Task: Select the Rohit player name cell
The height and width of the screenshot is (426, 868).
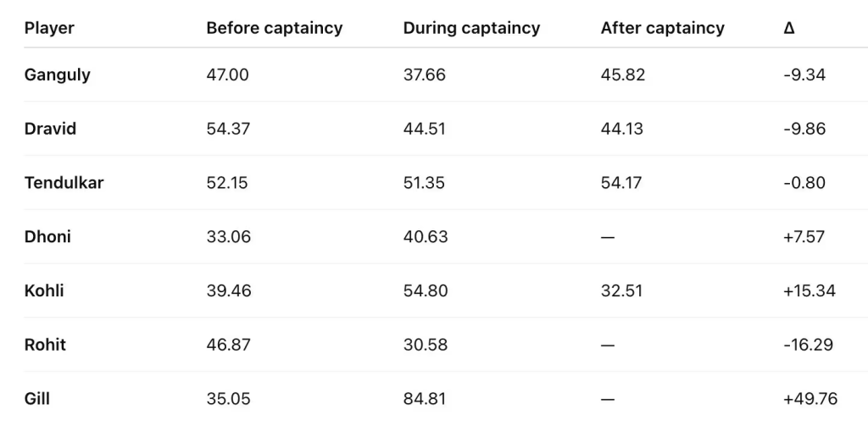Action: click(x=45, y=345)
